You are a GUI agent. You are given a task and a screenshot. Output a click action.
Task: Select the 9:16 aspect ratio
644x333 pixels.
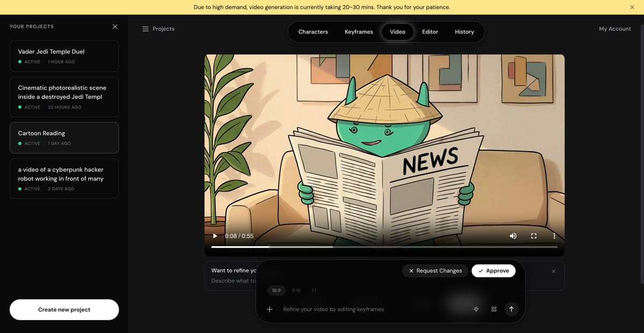pyautogui.click(x=296, y=291)
